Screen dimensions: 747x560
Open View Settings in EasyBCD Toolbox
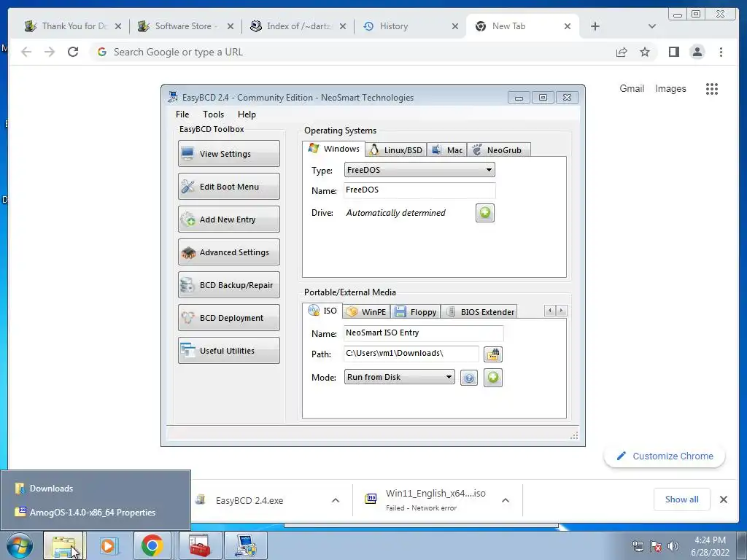(228, 153)
